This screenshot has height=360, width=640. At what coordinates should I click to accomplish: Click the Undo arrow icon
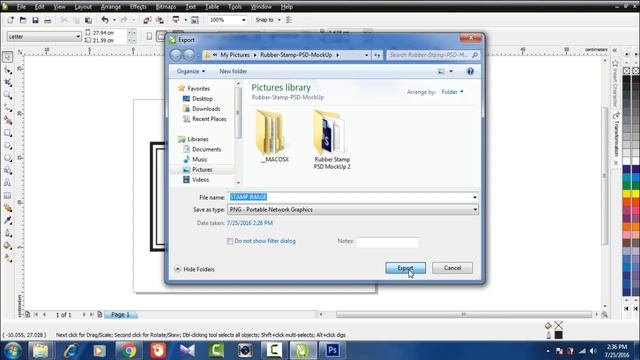(x=105, y=20)
